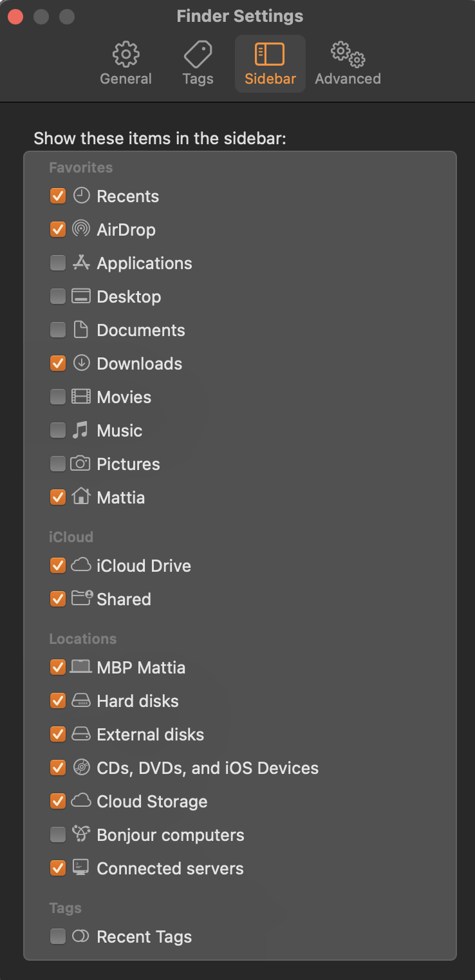Click the Movies filmstrip icon
This screenshot has width=475, height=980.
point(81,397)
